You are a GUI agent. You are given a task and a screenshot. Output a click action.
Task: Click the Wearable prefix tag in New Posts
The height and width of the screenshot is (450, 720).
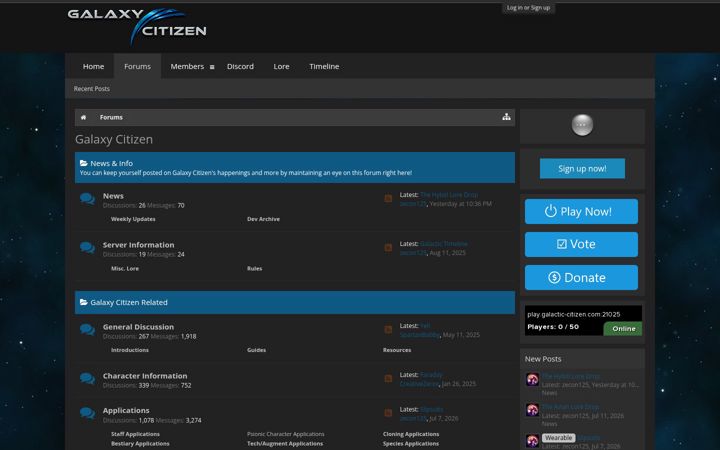558,438
